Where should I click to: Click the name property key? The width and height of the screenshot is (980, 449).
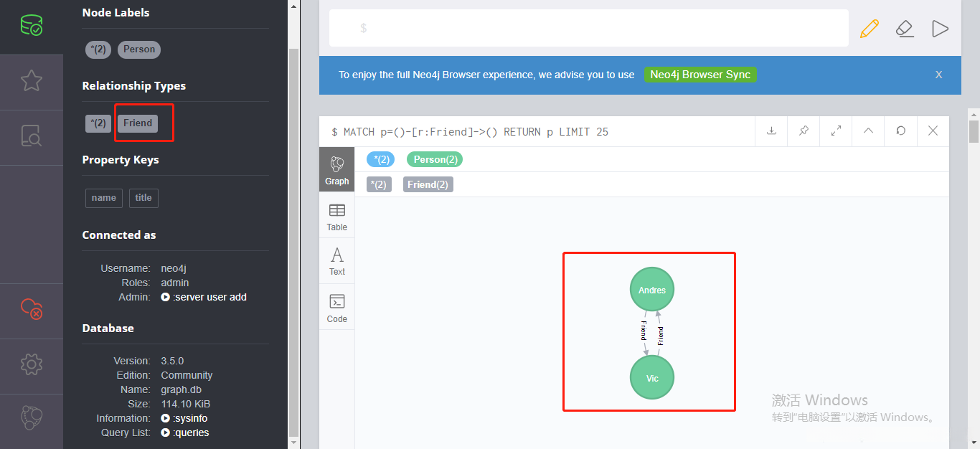tap(104, 198)
